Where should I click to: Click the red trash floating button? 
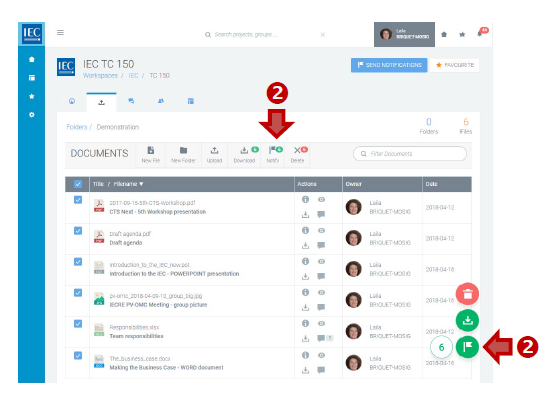467,294
